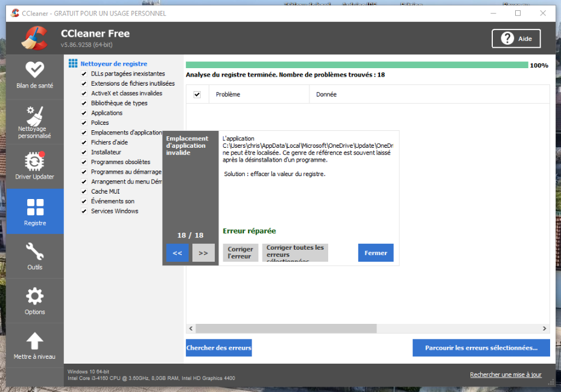This screenshot has width=561, height=392.
Task: Toggle Fichiers d'aide checkbox
Action: pos(84,142)
